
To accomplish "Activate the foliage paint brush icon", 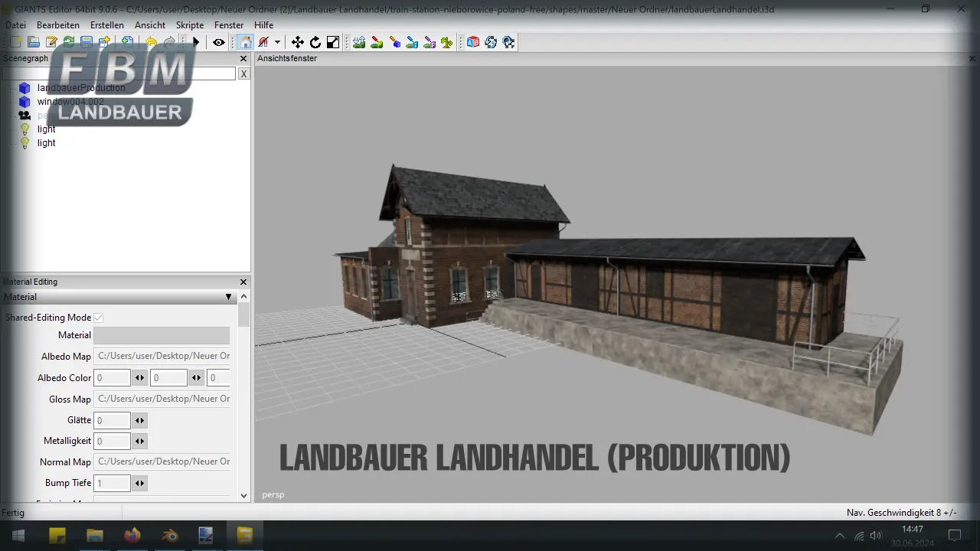I will point(395,42).
